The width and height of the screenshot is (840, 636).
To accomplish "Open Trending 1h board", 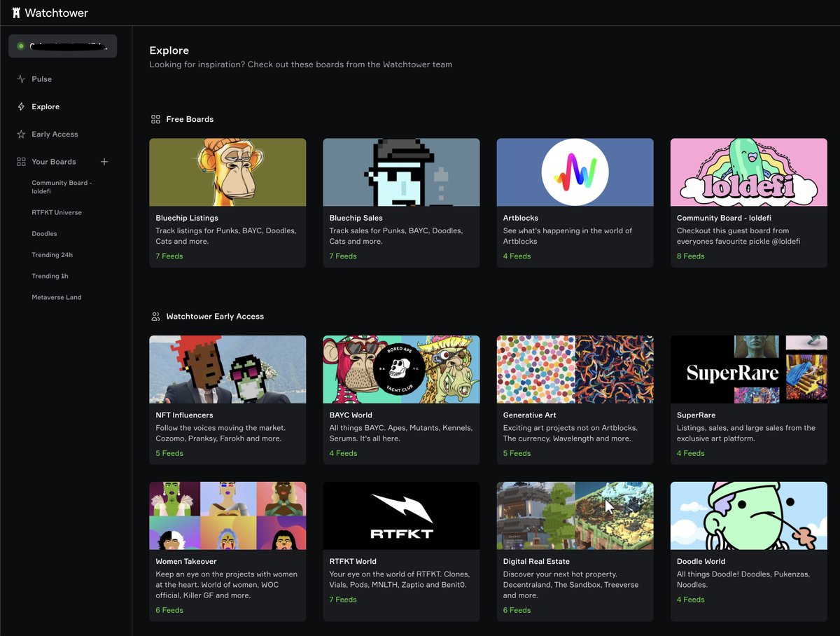I will tap(50, 276).
